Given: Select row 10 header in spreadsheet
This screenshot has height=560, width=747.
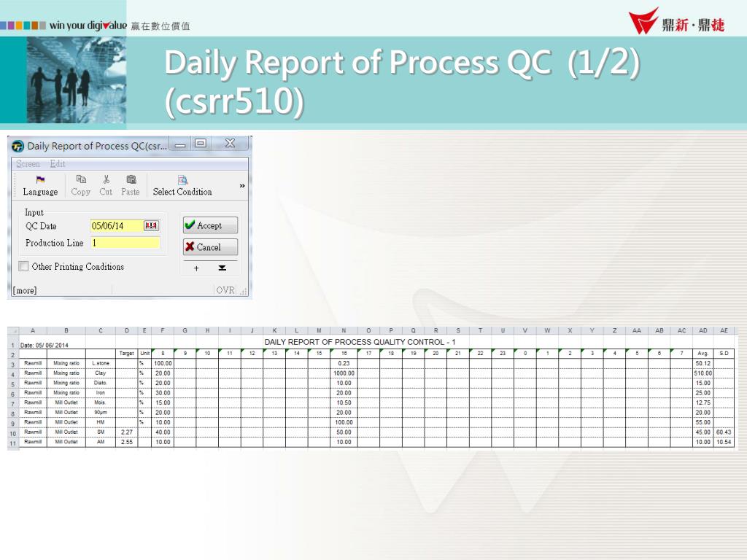Looking at the screenshot, I should [x=13, y=433].
